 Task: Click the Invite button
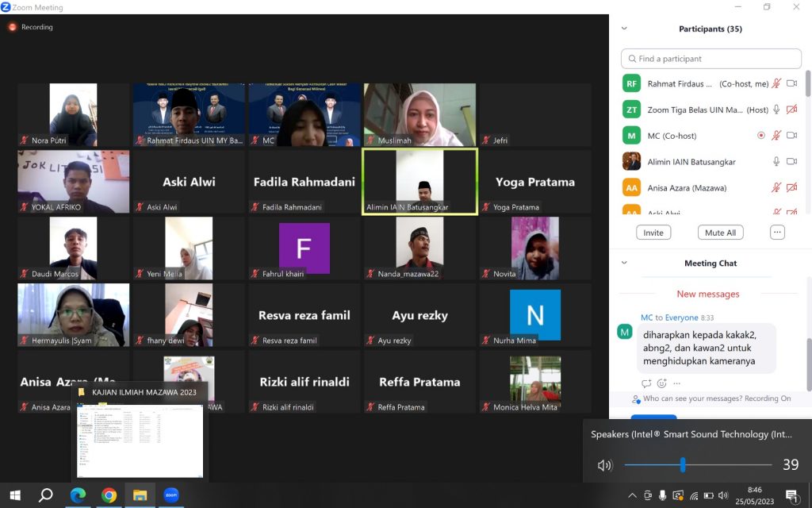tap(653, 233)
